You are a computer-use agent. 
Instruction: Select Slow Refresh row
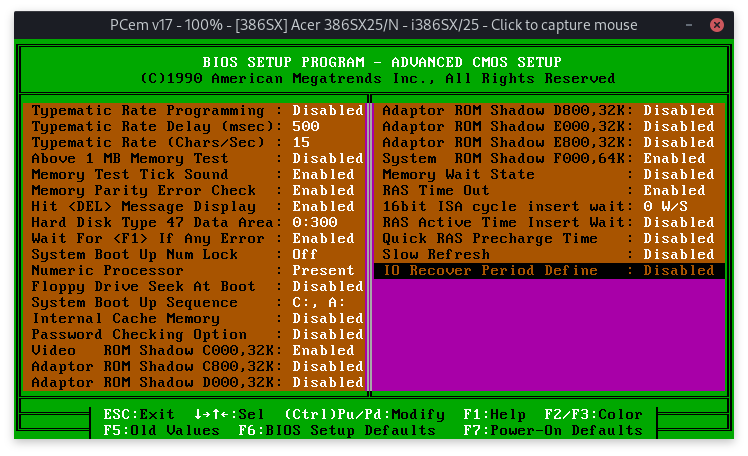[x=549, y=255]
